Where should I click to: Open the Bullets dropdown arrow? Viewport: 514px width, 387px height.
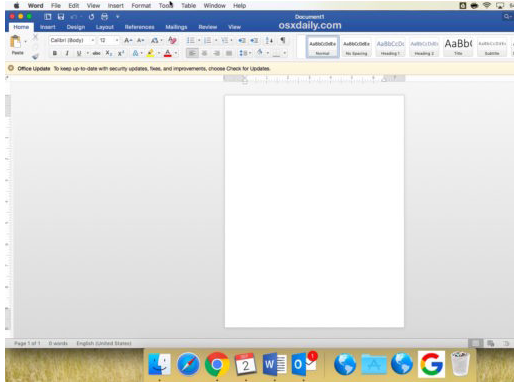(199, 40)
